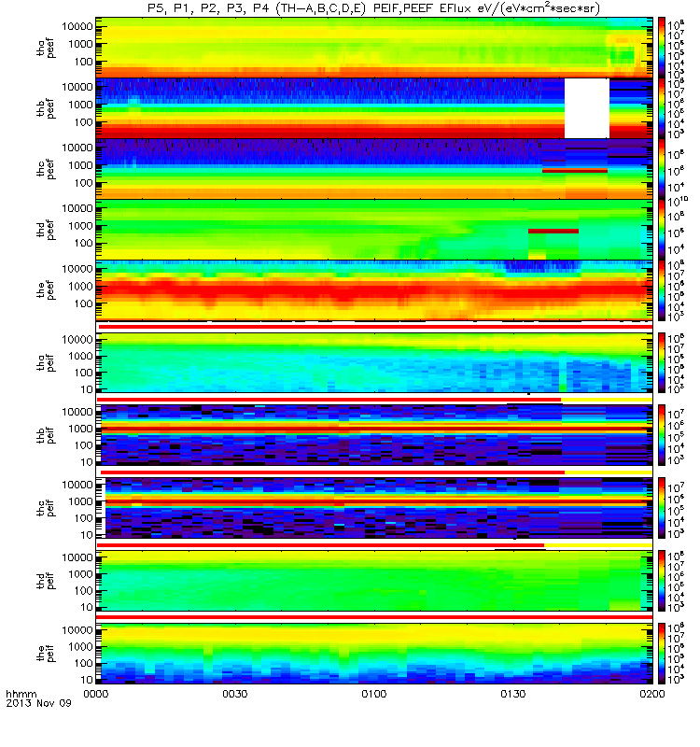This screenshot has height=747, width=700.
Task: Select the 'thd peif' axis label
Action: [x=46, y=581]
